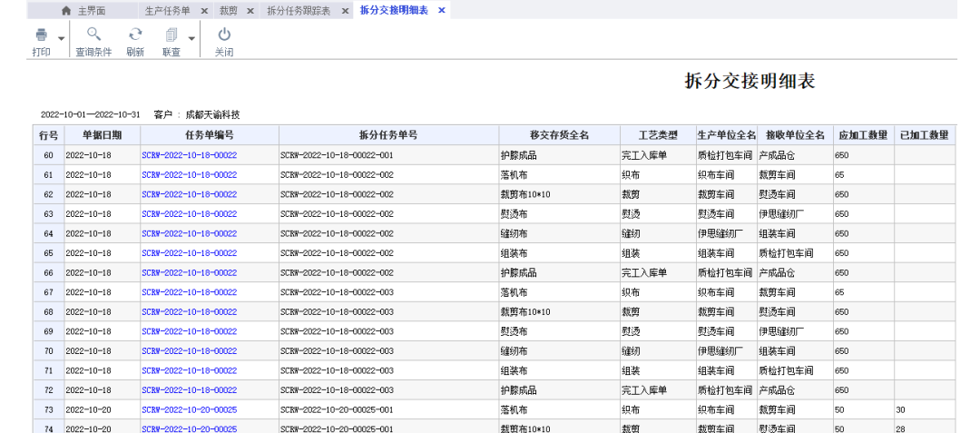Close the 生产任务单 tab
This screenshot has width=980, height=433.
pyautogui.click(x=203, y=11)
